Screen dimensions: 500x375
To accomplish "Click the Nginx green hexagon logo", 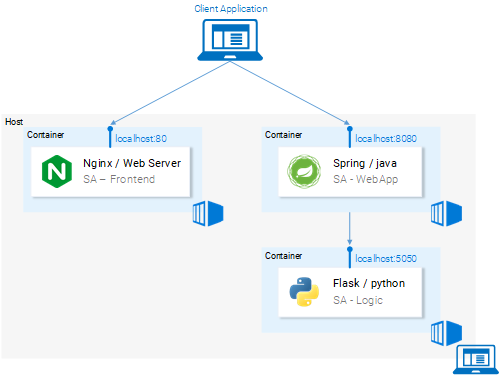I will click(57, 171).
